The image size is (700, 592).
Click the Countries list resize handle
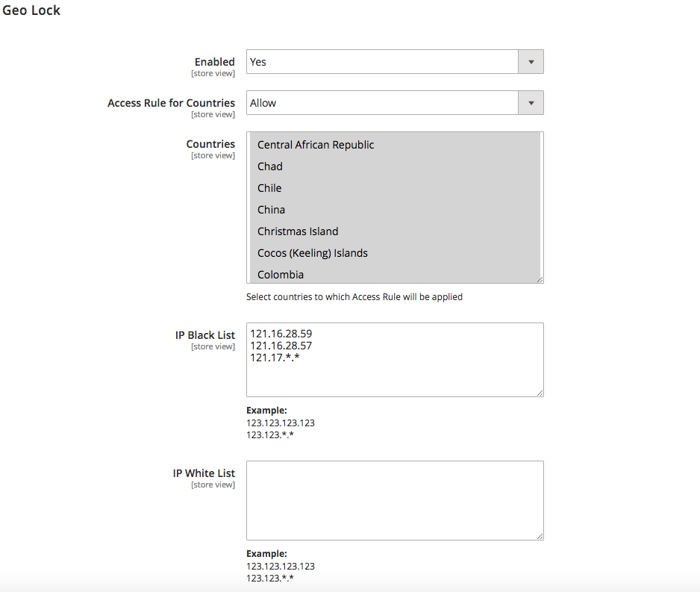540,279
